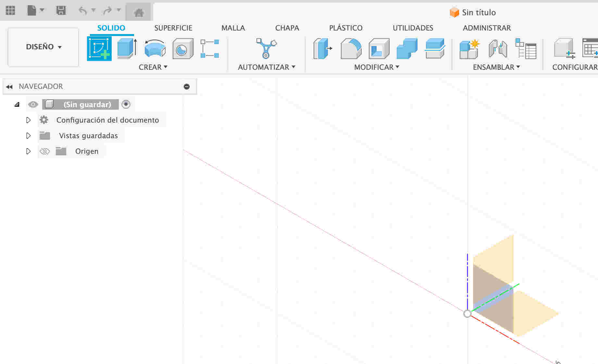Click the Vistas guardadas folder icon
Screen dimensions: 598x364
45,135
